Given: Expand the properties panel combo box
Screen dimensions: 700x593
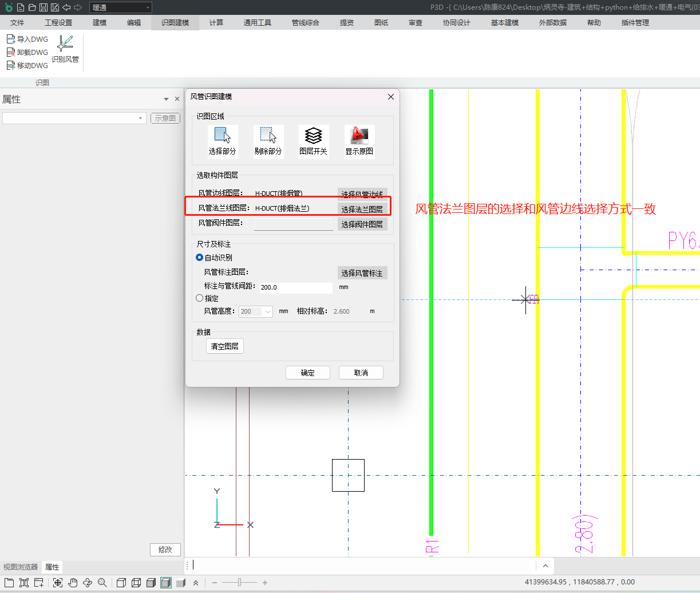Looking at the screenshot, I should (141, 118).
